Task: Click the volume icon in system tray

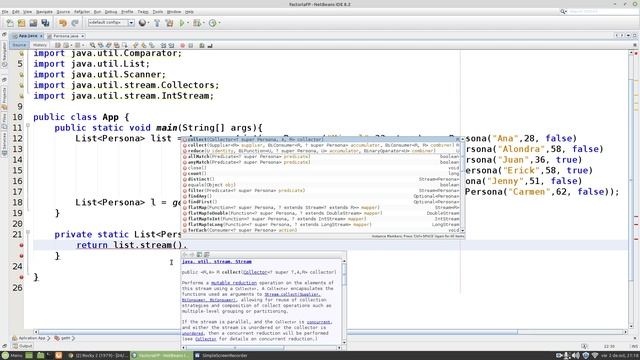Action: click(576, 356)
